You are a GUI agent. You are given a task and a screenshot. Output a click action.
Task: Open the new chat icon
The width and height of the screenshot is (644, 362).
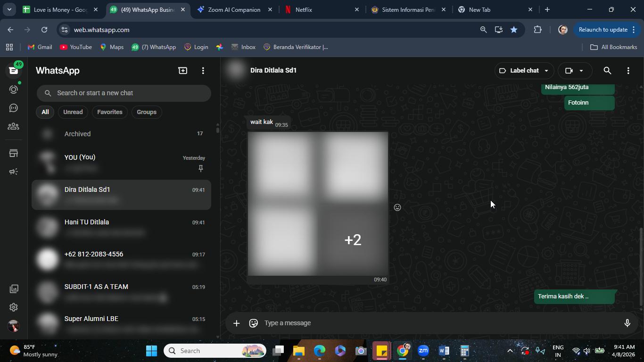tap(182, 71)
